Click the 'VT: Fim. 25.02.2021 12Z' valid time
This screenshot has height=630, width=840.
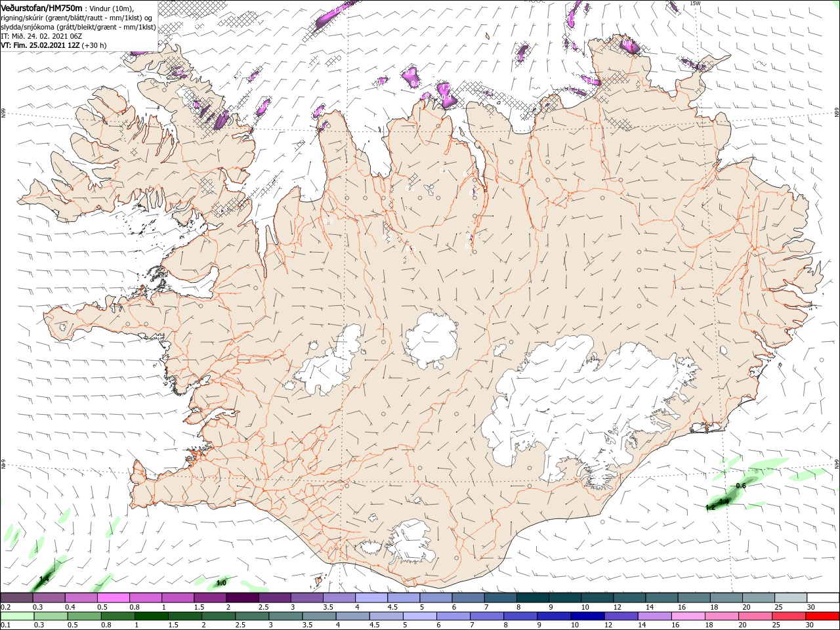41,45
